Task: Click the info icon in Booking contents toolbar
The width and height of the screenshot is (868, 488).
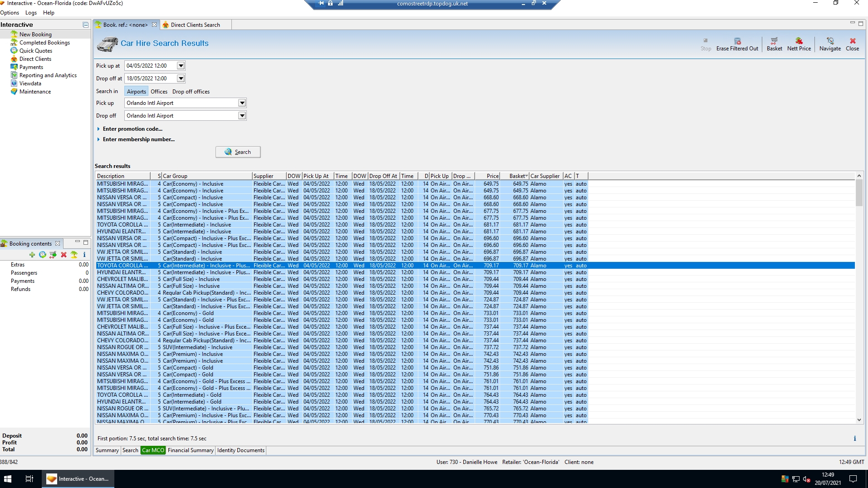Action: [84, 255]
